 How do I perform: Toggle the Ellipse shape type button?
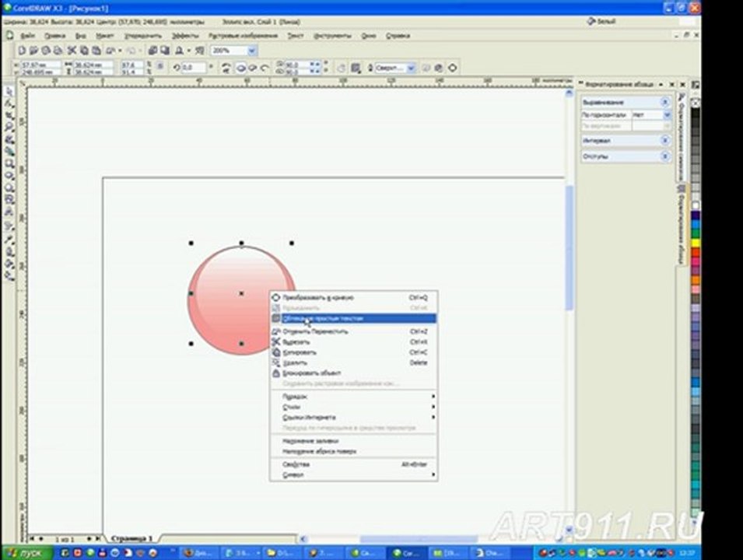pyautogui.click(x=241, y=68)
